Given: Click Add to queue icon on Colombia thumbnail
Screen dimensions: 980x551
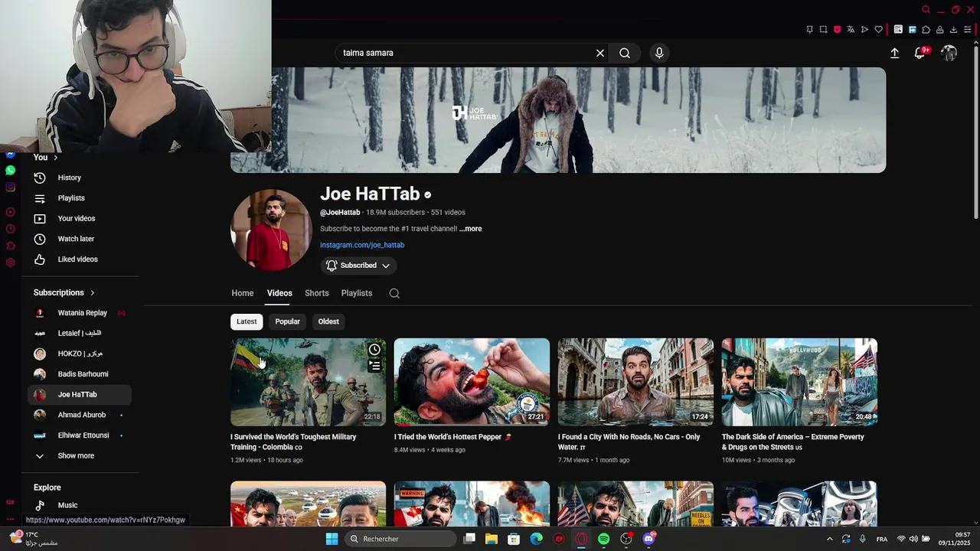Looking at the screenshot, I should 374,366.
